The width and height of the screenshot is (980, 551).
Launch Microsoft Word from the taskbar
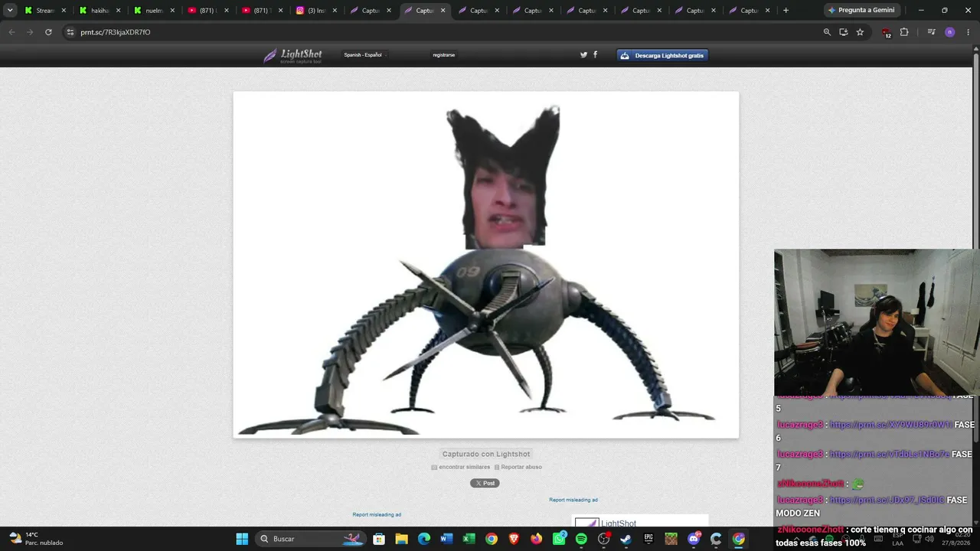point(446,539)
